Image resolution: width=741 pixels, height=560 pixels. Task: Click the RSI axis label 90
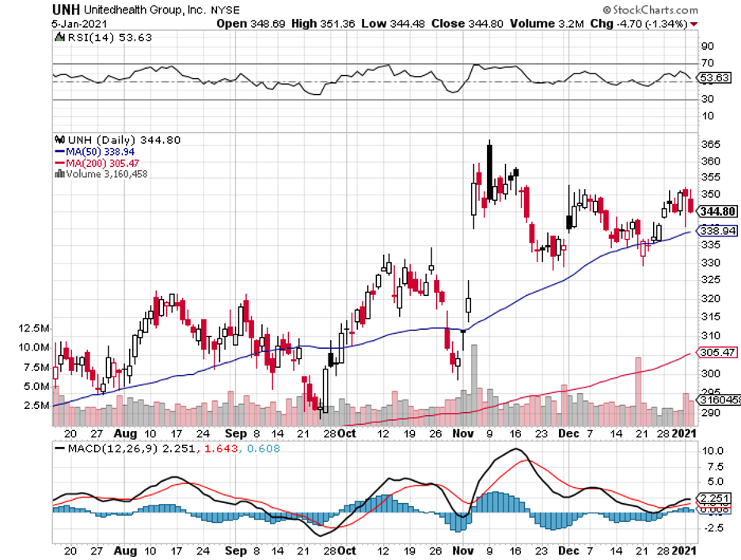click(708, 46)
